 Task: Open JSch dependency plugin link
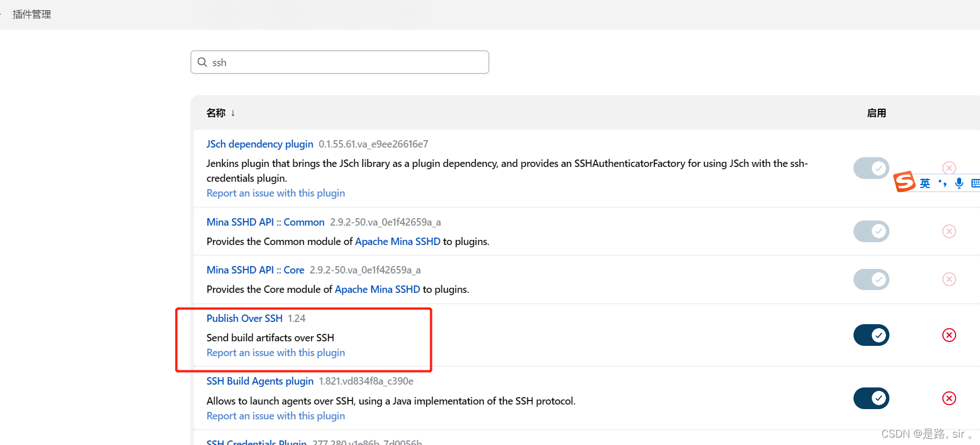260,144
